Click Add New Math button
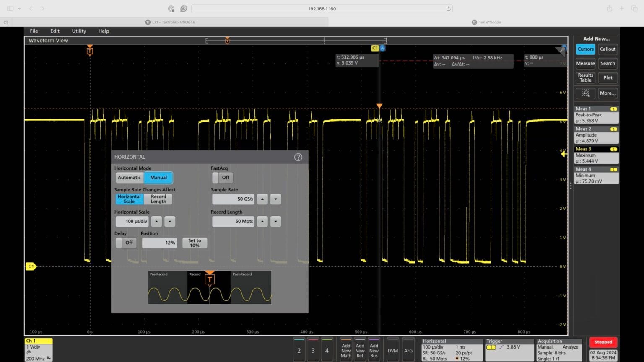The height and width of the screenshot is (362, 644). [346, 349]
